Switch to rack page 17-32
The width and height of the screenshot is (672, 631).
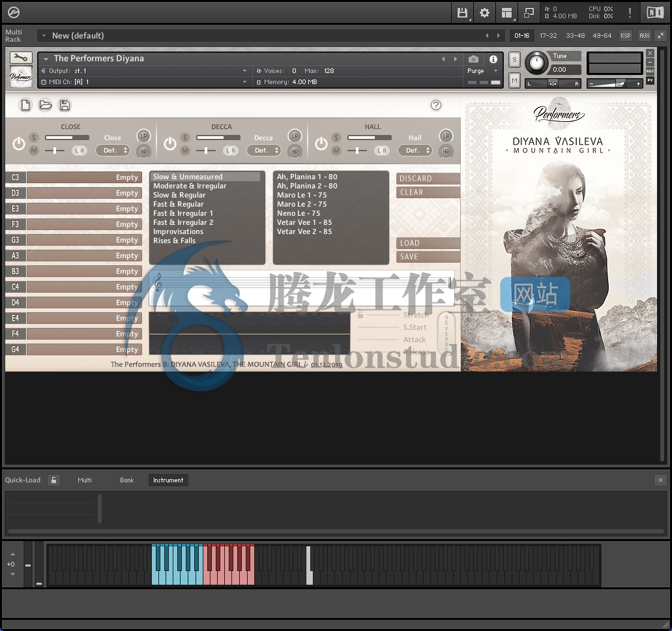click(x=548, y=36)
